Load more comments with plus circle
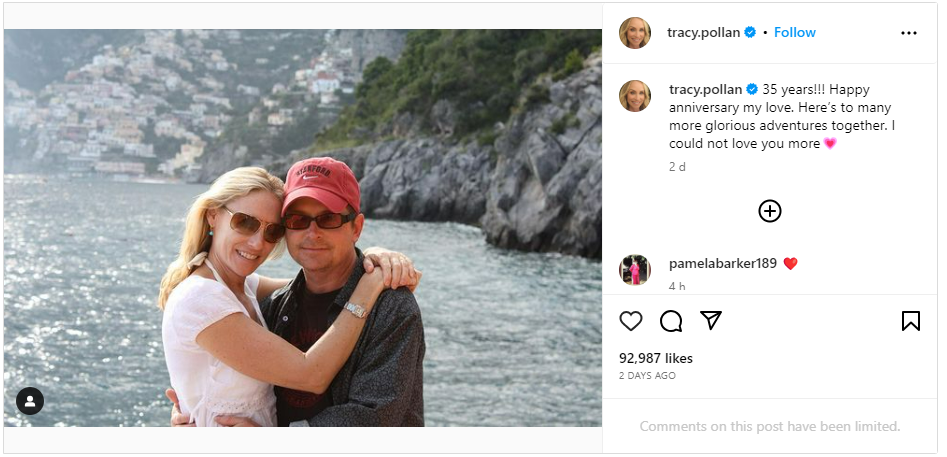 (x=769, y=211)
